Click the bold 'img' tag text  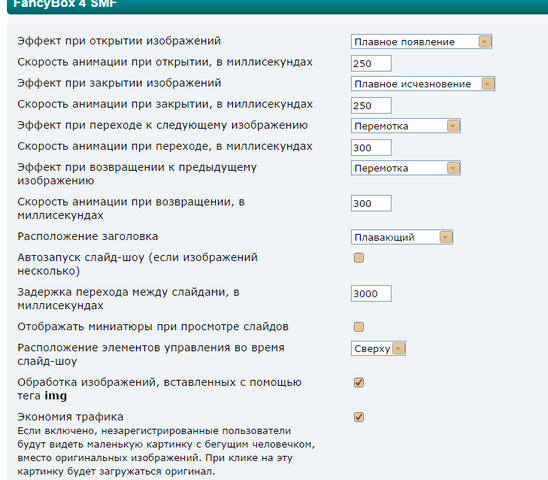(x=56, y=396)
